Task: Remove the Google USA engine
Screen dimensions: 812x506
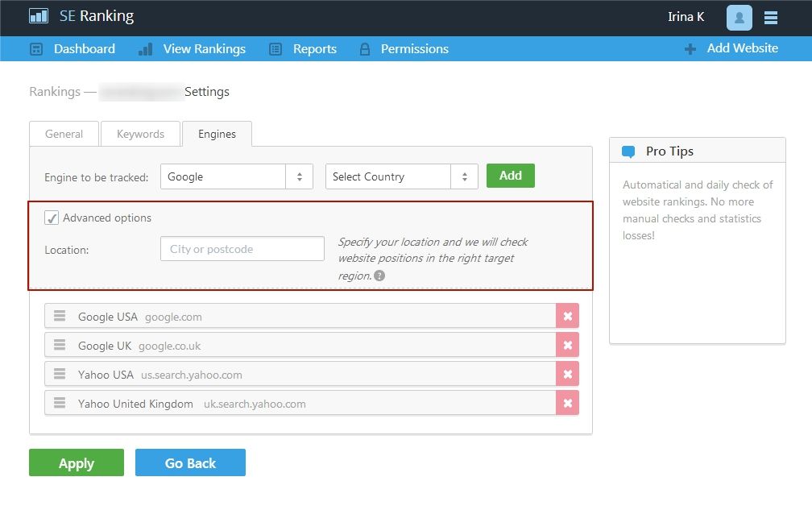Action: point(568,316)
